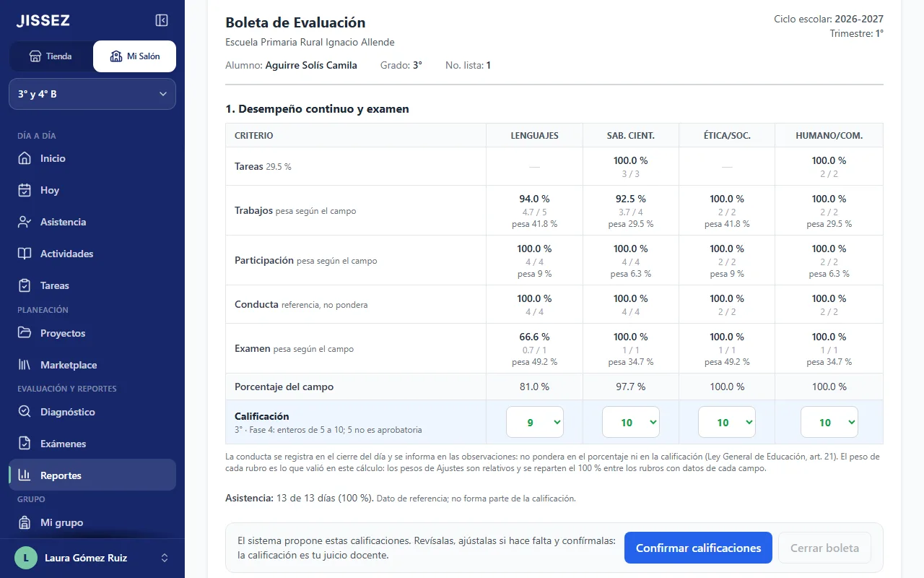This screenshot has width=924, height=578.
Task: Click the Asistencia user-check icon
Action: tap(25, 222)
